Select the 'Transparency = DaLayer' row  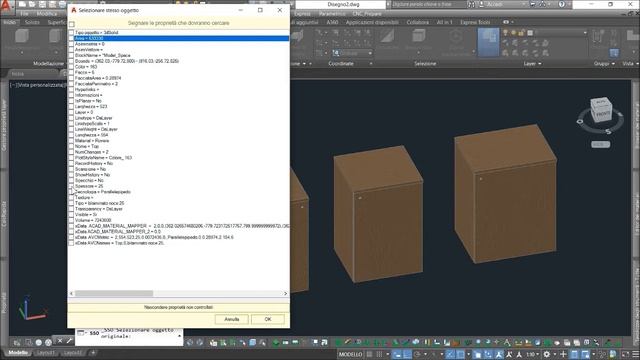[x=99, y=209]
